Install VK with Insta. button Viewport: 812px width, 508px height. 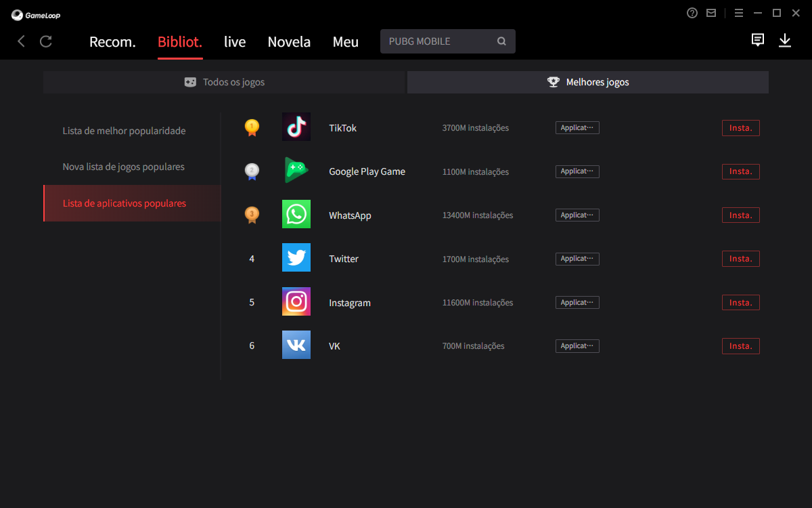(x=741, y=346)
